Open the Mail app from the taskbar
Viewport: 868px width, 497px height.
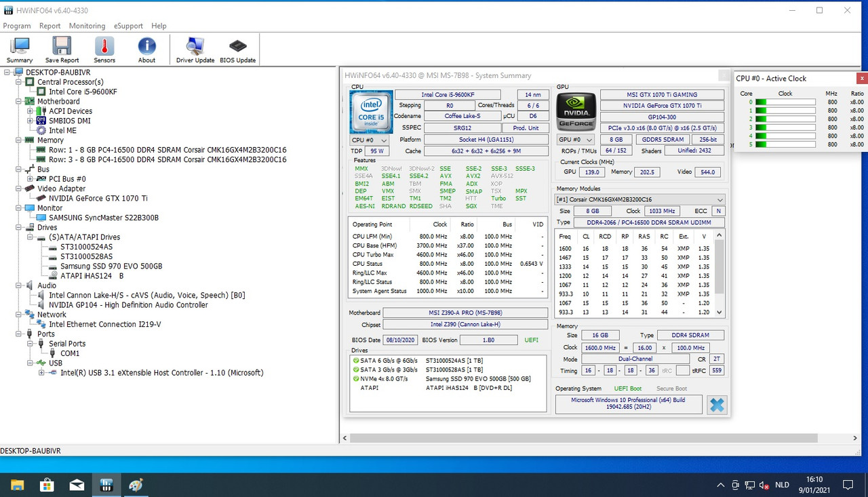(77, 485)
